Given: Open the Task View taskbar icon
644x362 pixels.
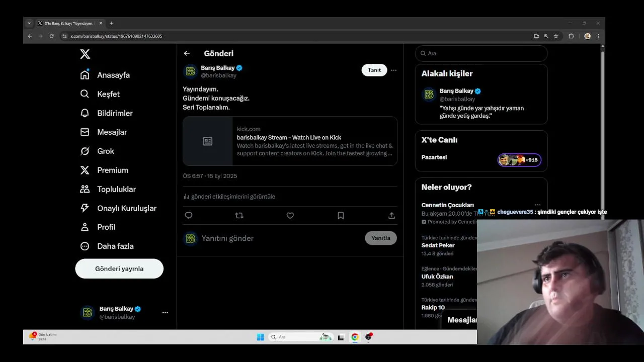Looking at the screenshot, I should pos(341,337).
